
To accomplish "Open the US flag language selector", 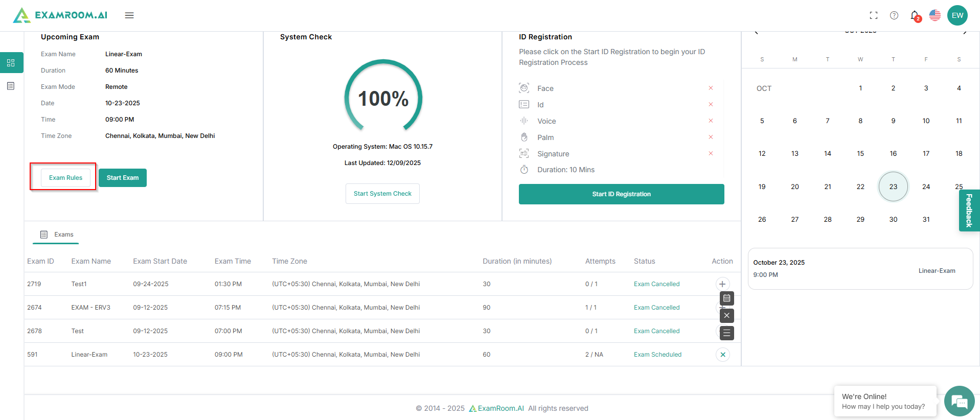I will coord(935,15).
